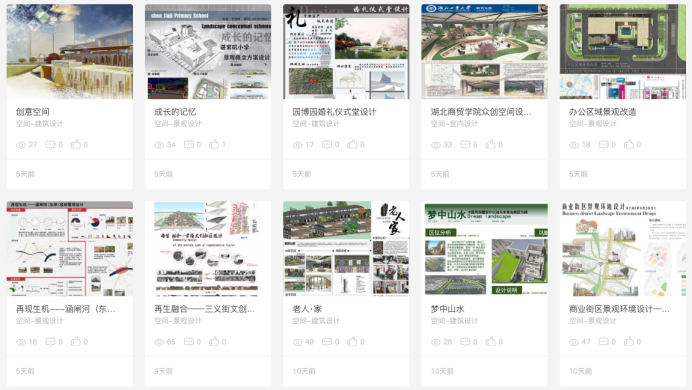Open the 成长的记忆 title link
Screen dimensions: 692x390
tap(175, 112)
